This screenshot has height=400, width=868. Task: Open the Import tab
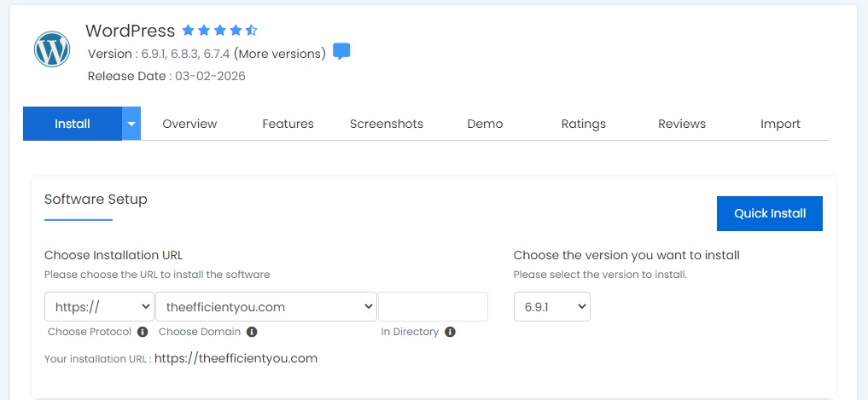click(781, 124)
